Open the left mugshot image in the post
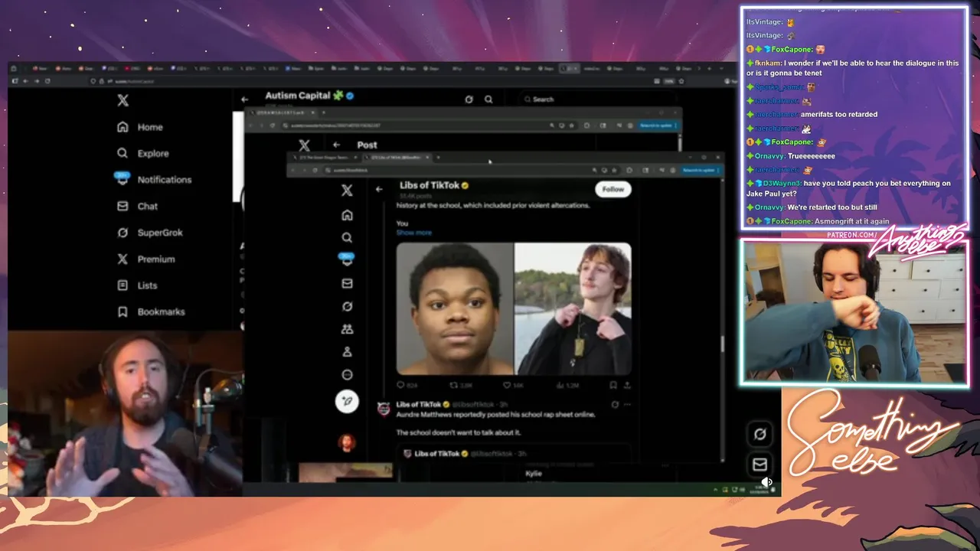 pyautogui.click(x=455, y=309)
